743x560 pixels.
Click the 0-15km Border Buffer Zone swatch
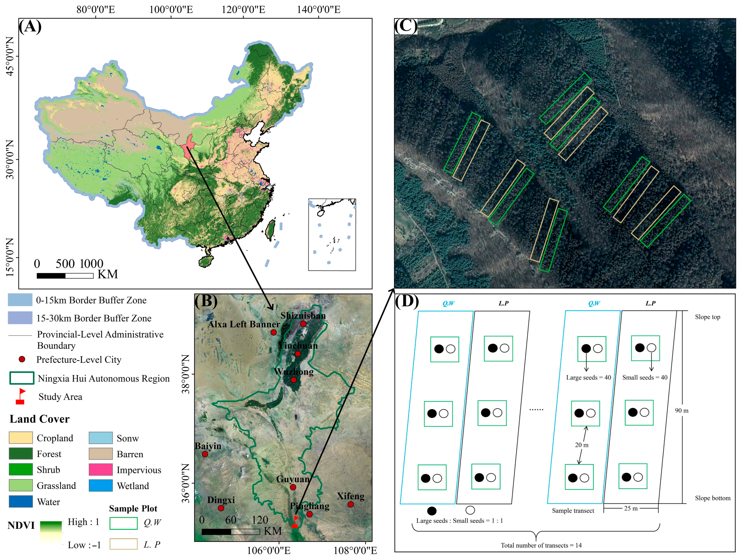[20, 300]
